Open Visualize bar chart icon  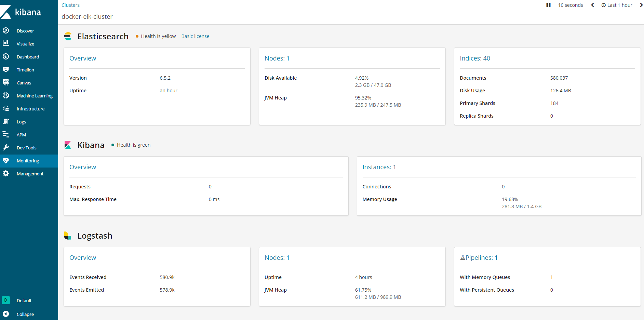click(6, 43)
